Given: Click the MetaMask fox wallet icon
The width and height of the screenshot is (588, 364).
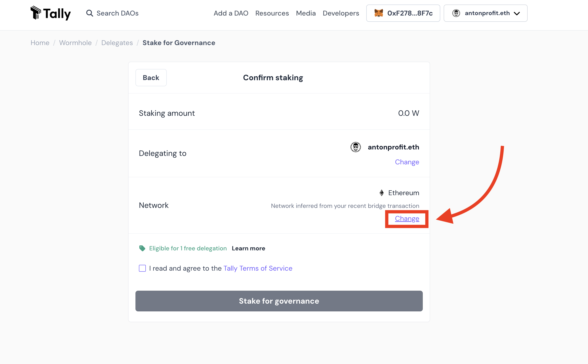Looking at the screenshot, I should [x=379, y=13].
